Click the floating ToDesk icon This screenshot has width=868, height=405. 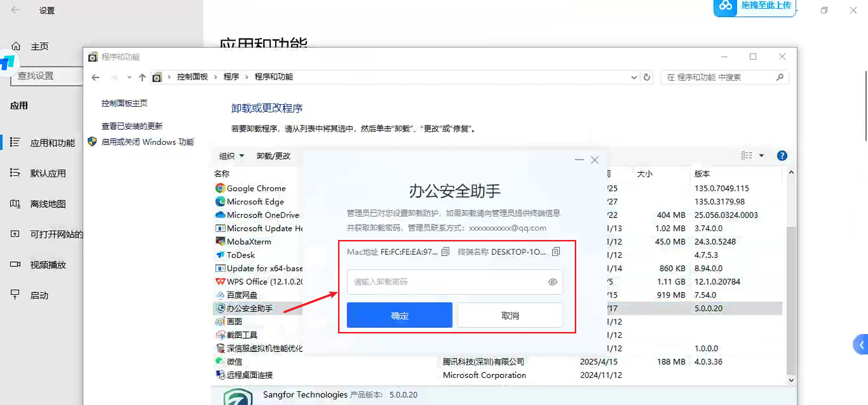[8, 63]
